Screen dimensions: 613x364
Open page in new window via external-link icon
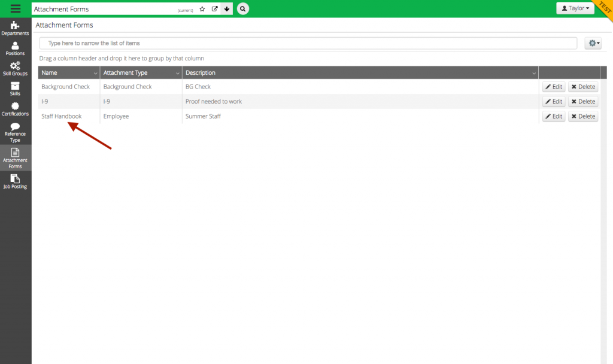[214, 8]
